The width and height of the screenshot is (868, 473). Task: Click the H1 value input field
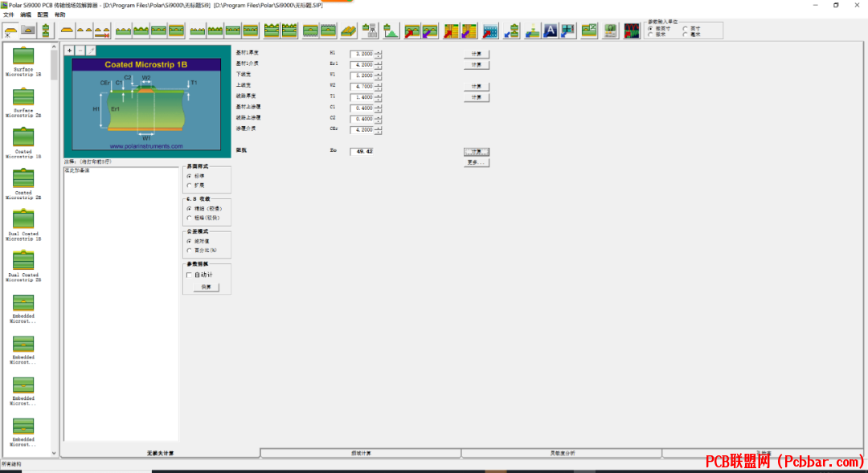point(362,54)
